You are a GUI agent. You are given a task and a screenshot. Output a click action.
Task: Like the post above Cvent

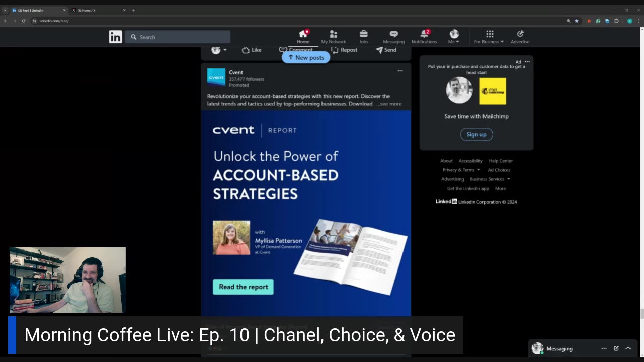pyautogui.click(x=252, y=50)
